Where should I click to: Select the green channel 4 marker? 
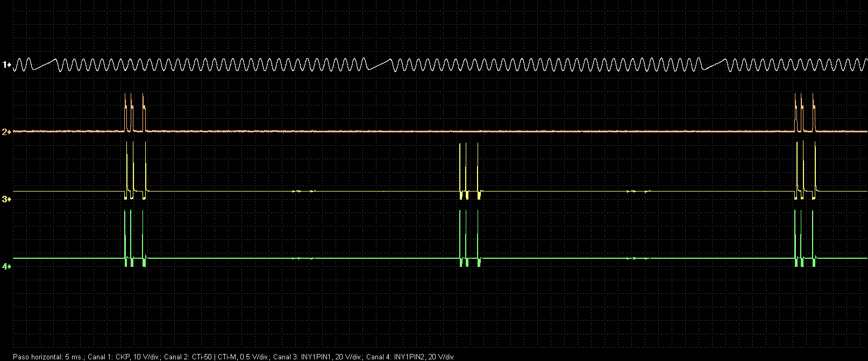(x=6, y=266)
